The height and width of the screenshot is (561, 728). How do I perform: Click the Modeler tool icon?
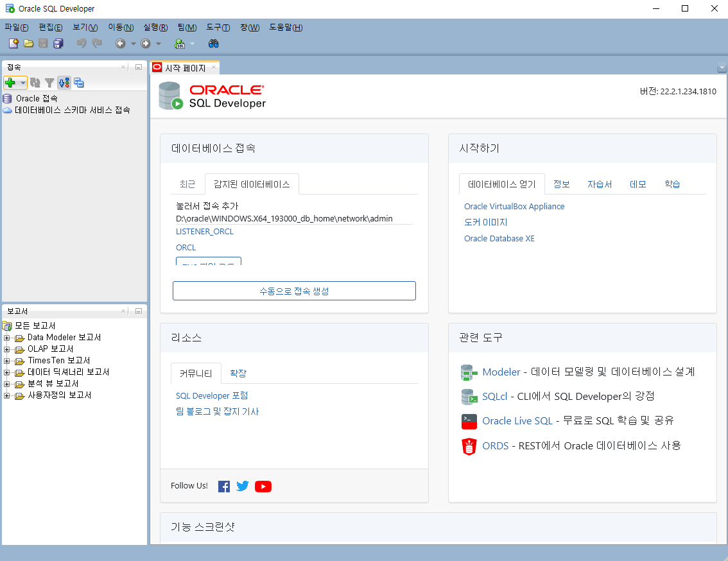(x=469, y=372)
